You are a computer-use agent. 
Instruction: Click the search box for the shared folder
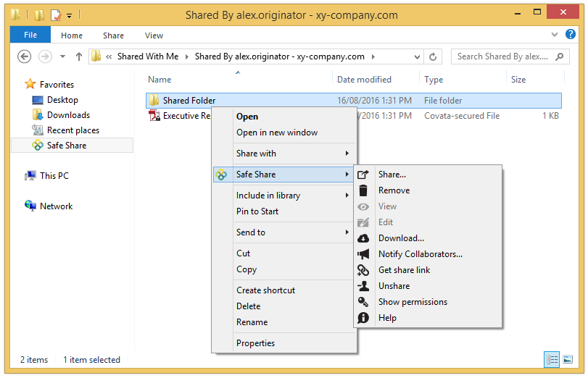(x=503, y=56)
